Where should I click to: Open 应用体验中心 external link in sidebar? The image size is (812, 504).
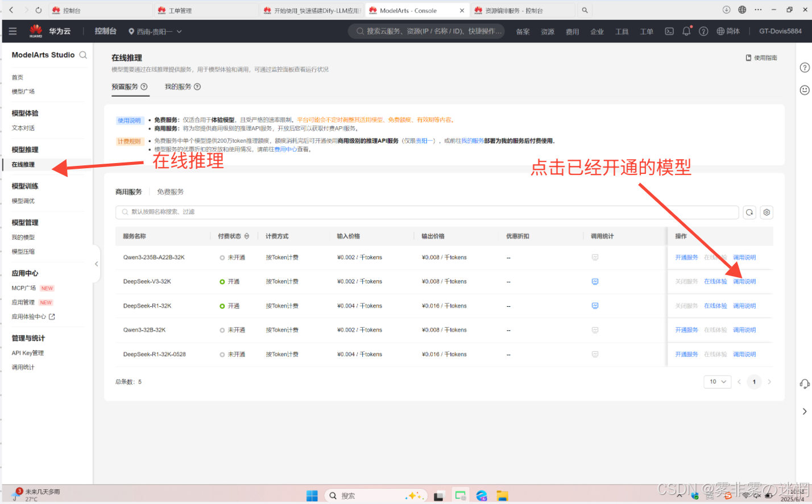tap(33, 316)
